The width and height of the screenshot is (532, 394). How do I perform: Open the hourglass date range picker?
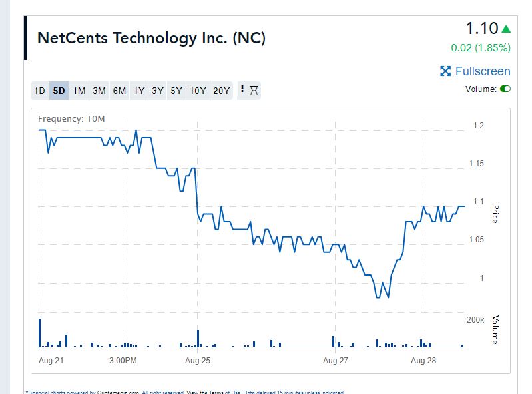click(x=254, y=91)
